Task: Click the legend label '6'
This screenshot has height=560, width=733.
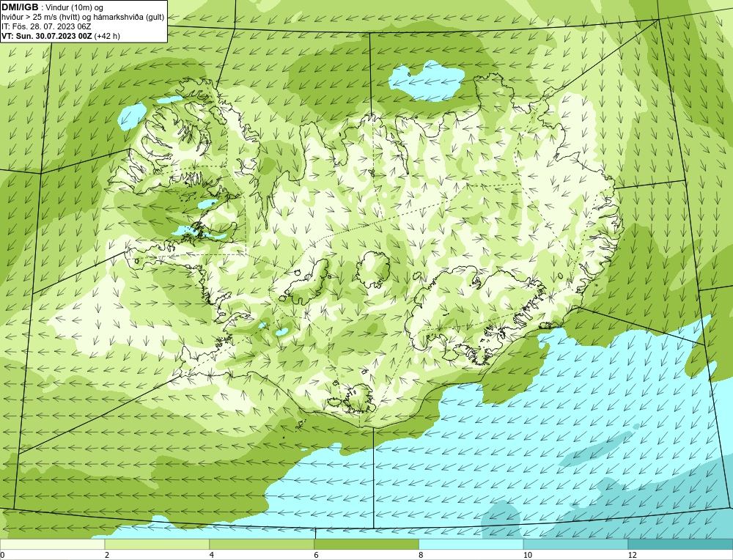Action: [x=317, y=555]
